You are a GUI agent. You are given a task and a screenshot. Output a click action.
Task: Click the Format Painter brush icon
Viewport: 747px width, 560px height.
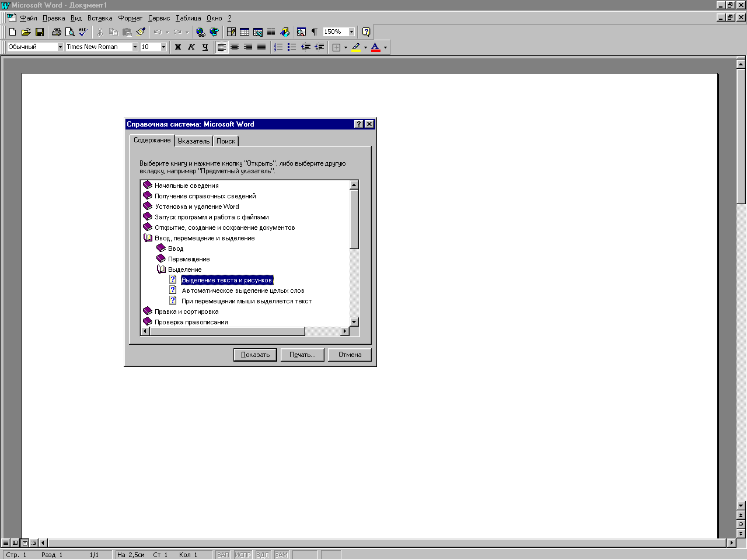[141, 32]
